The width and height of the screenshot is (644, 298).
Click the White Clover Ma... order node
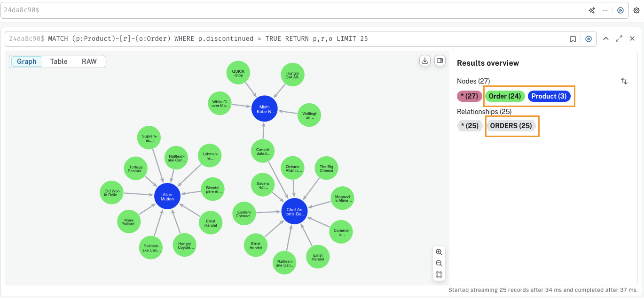click(x=220, y=104)
